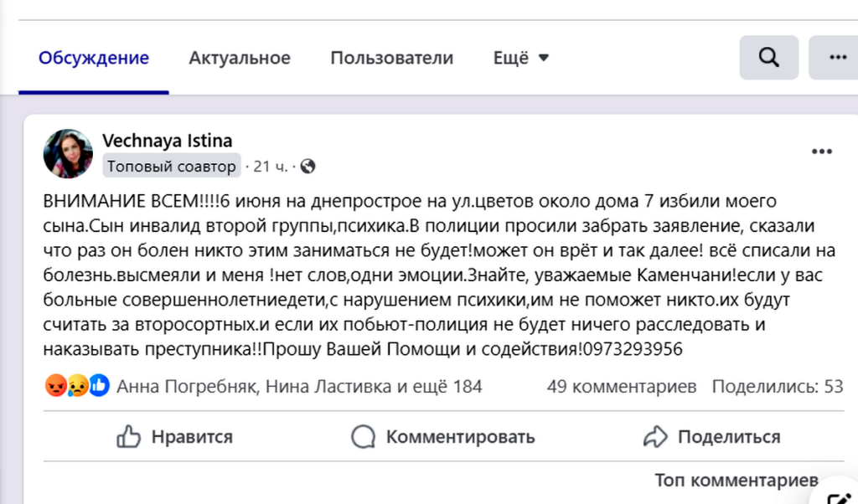Screen dimensions: 858x504
Task: Switch to the Актуальное tab
Action: click(x=240, y=58)
